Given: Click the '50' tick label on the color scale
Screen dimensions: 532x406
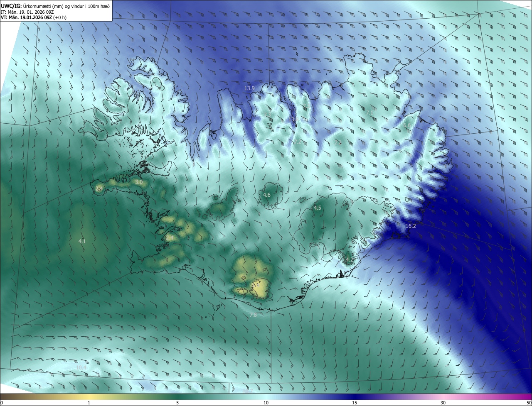Looking at the screenshot, I should pos(529,403).
